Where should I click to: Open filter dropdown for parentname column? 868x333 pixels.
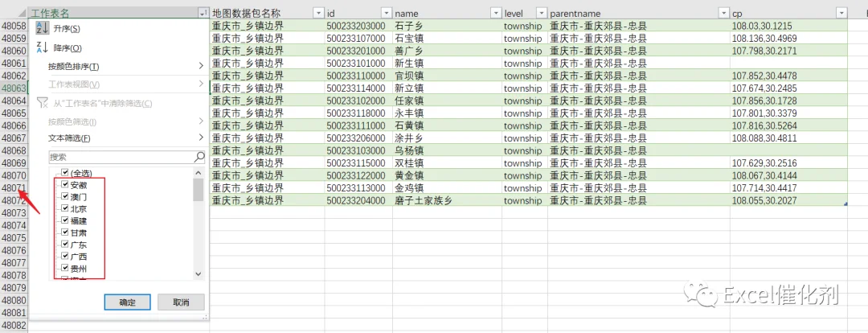click(723, 13)
